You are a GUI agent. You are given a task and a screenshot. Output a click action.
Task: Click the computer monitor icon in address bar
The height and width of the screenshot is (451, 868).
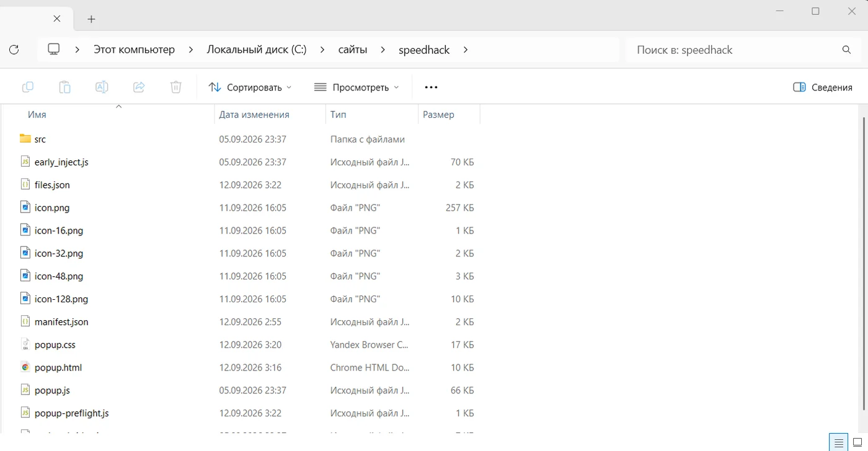(54, 50)
